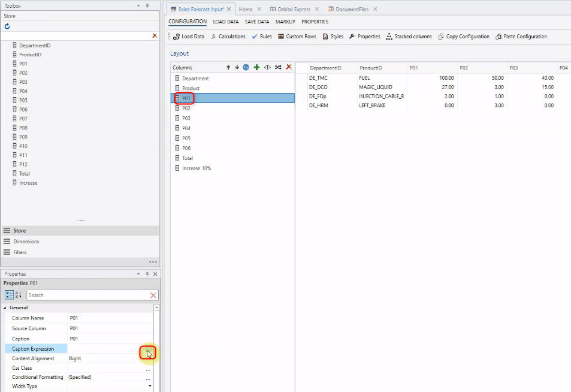Switch to the MARKUP tab
The width and height of the screenshot is (571, 392).
pyautogui.click(x=285, y=22)
